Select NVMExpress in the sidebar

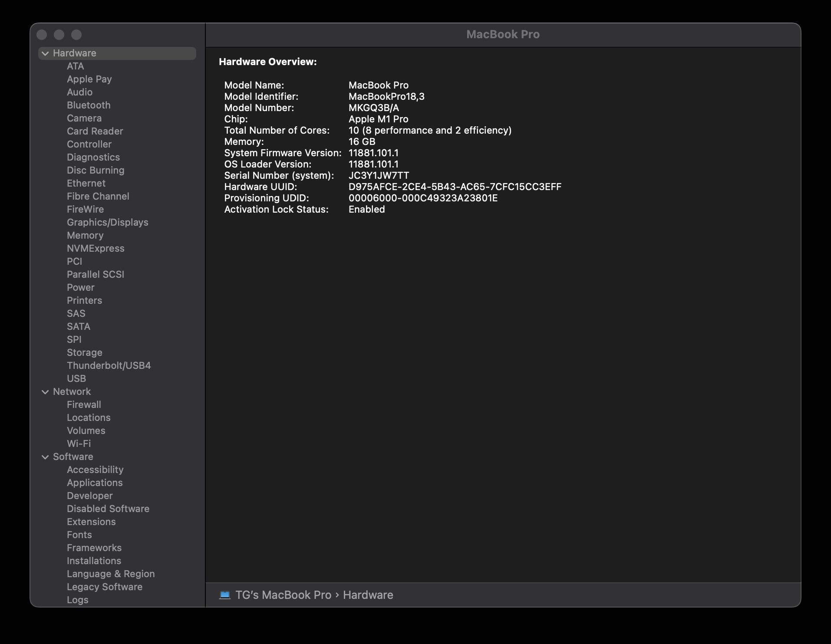click(x=96, y=249)
